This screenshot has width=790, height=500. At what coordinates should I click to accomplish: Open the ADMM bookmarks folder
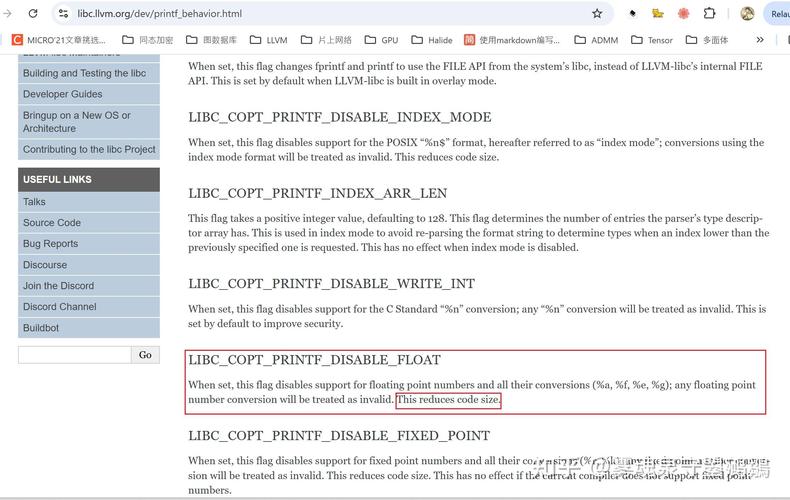pyautogui.click(x=596, y=40)
